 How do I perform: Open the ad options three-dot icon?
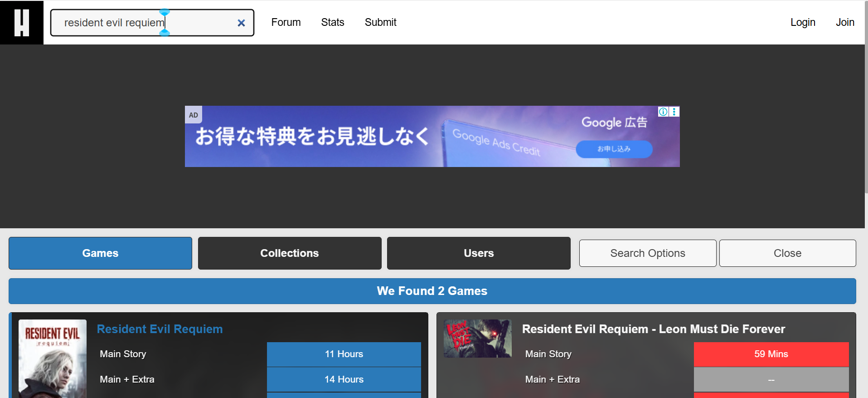pyautogui.click(x=674, y=112)
